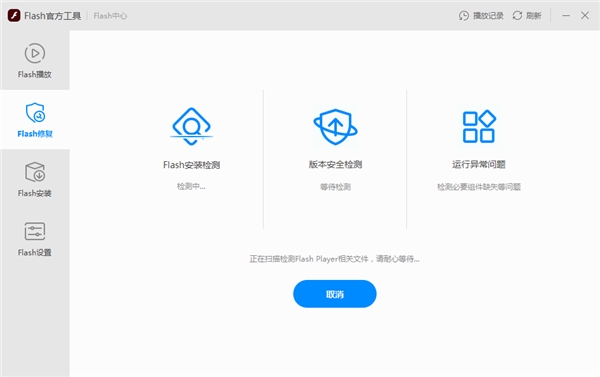Open the Flash播放 sidebar tab
Screen dimensions: 600x377
click(x=35, y=60)
